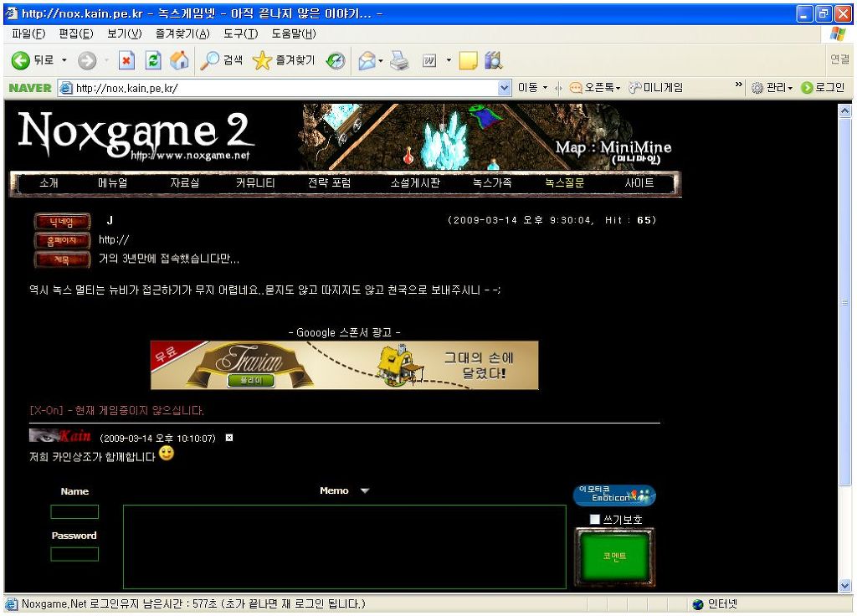This screenshot has width=857, height=616.
Task: Click the Forward arrow button
Action: coord(87,60)
